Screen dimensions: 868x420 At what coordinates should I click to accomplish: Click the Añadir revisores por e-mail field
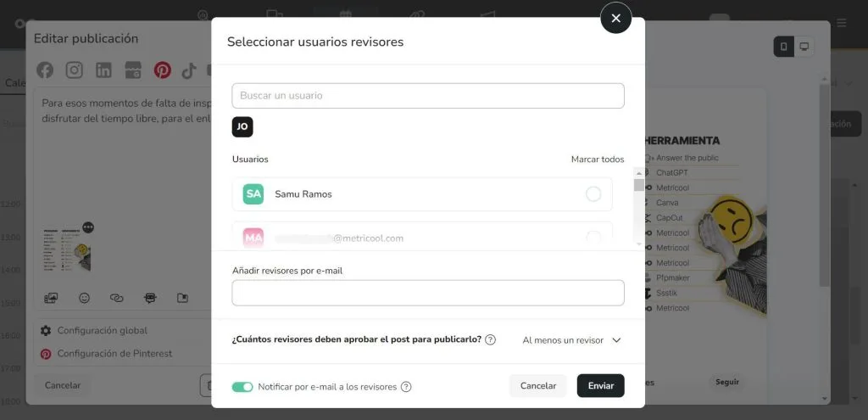tap(428, 293)
